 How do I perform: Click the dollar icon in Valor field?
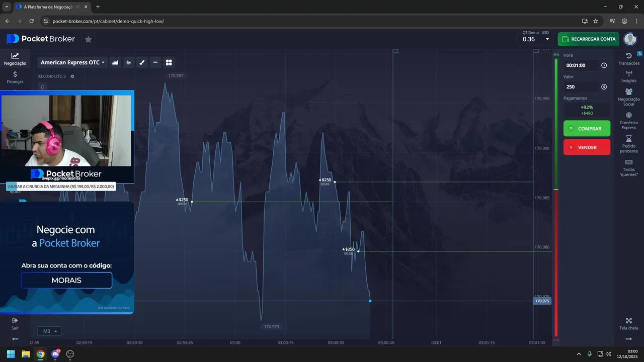pos(604,87)
